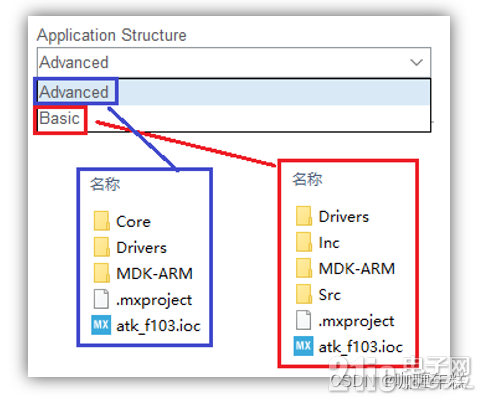Click .mxproject file icon in red listing
The width and height of the screenshot is (482, 399).
click(x=303, y=320)
